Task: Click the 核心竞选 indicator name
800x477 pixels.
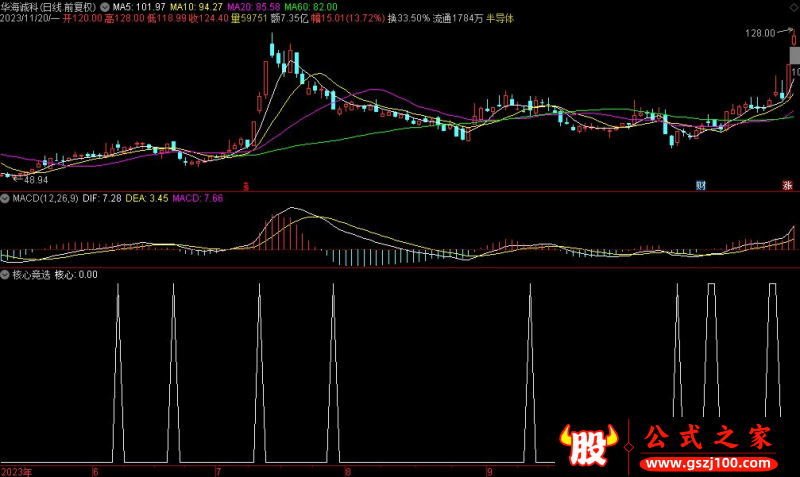Action: click(x=31, y=275)
